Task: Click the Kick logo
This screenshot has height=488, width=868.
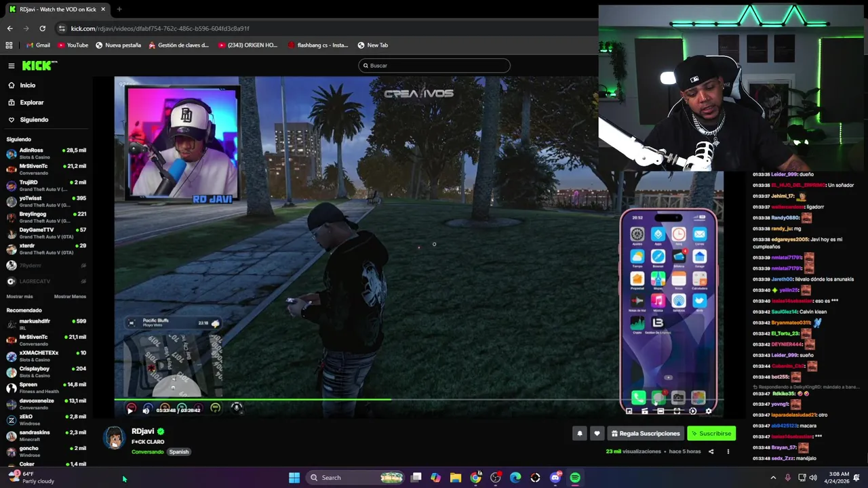Action: click(39, 66)
